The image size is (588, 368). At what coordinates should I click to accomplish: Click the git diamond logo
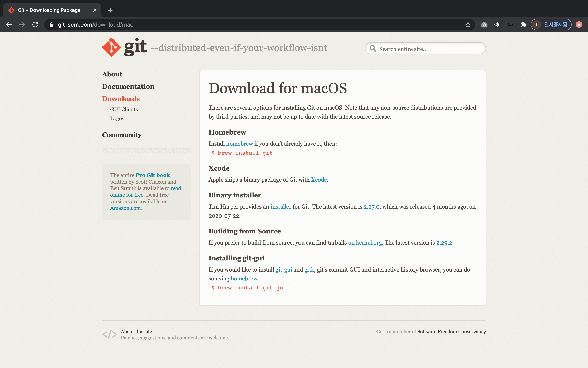point(111,47)
